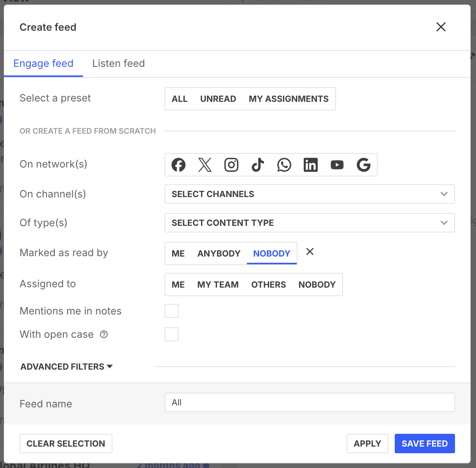Select the Instagram network icon
Image resolution: width=476 pixels, height=468 pixels.
pos(231,164)
